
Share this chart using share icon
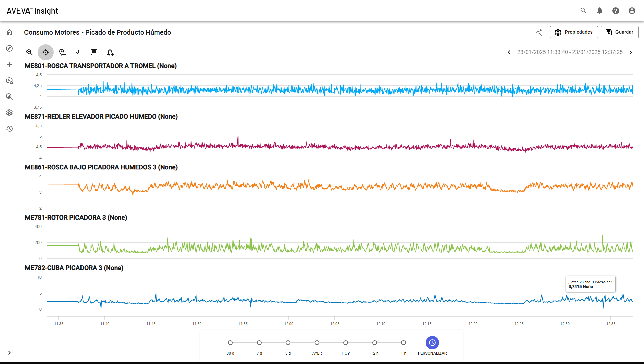pyautogui.click(x=539, y=32)
